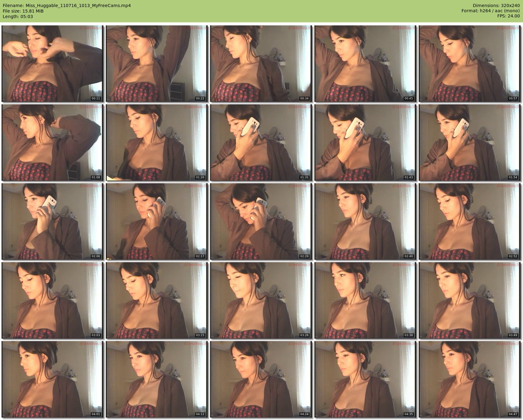Open the 03:26 thumbnail
The width and height of the screenshot is (523, 420).
pyautogui.click(x=261, y=300)
